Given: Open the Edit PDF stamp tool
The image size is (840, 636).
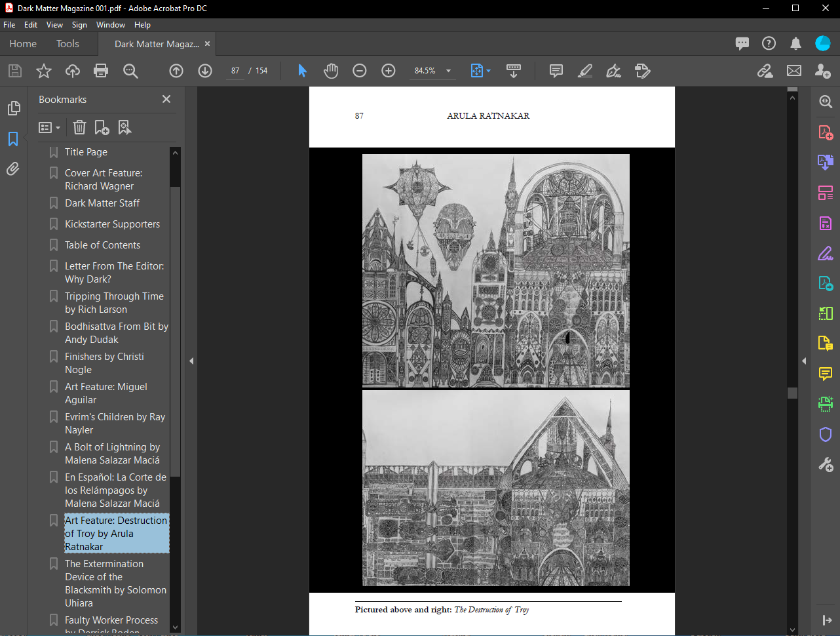Looking at the screenshot, I should pyautogui.click(x=643, y=71).
